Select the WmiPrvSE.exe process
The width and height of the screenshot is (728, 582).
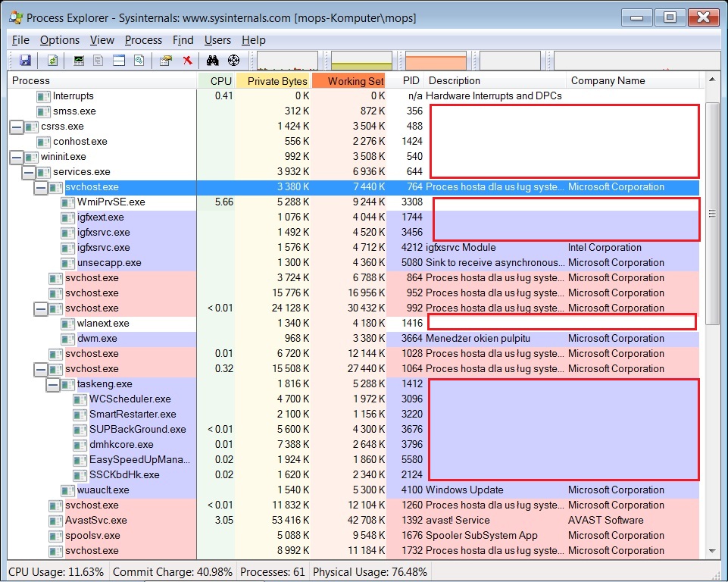pos(353,202)
